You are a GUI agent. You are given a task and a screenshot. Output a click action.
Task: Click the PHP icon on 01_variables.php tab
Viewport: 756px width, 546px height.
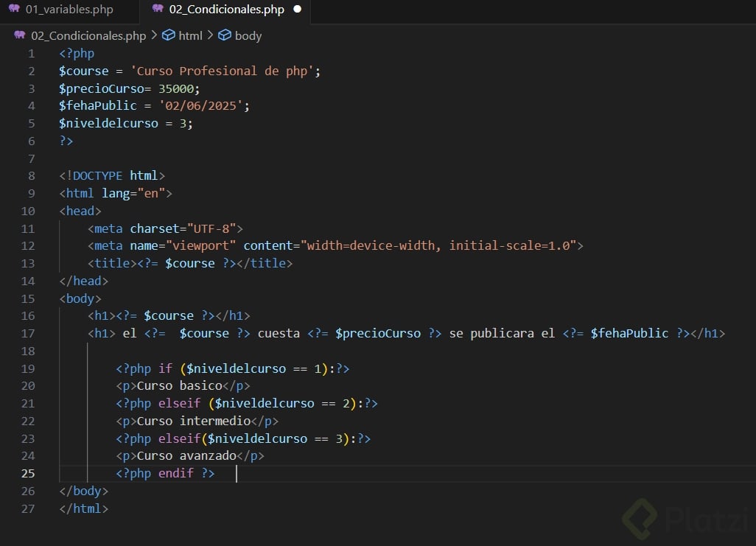pos(14,9)
